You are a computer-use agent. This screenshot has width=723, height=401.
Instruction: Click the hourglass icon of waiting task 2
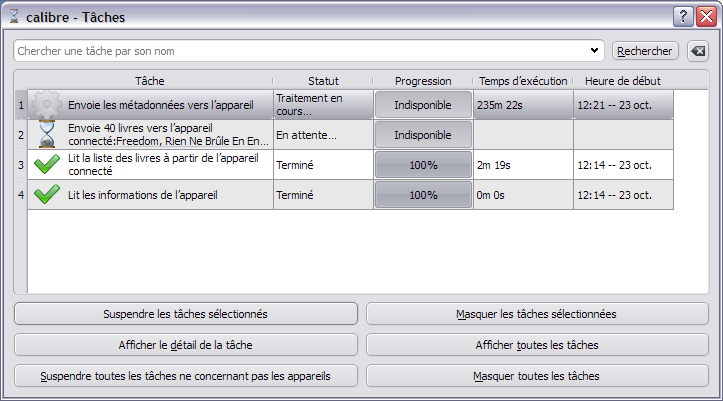pyautogui.click(x=47, y=134)
